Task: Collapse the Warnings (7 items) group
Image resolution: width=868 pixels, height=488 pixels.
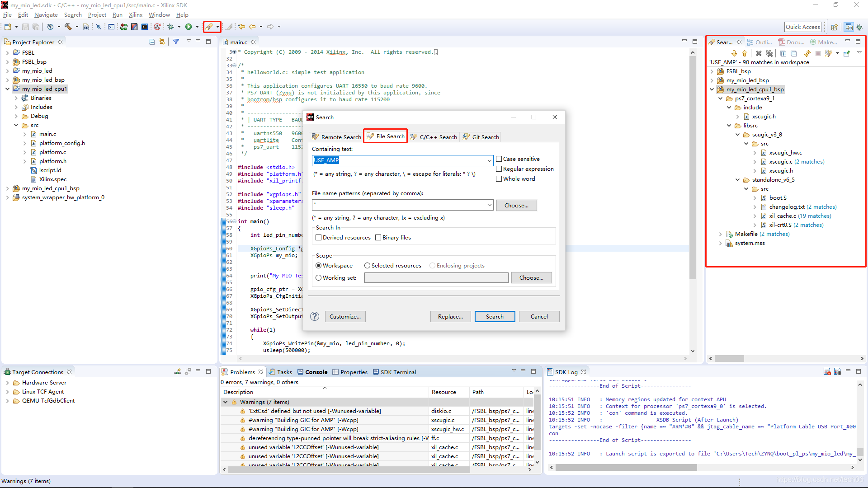Action: [225, 402]
